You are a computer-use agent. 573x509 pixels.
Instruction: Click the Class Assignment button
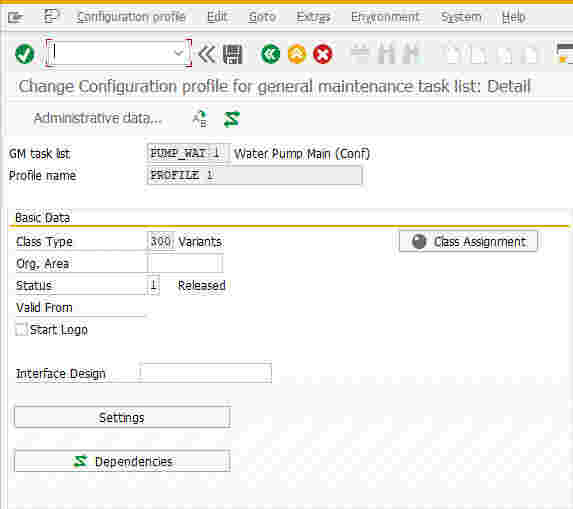468,241
